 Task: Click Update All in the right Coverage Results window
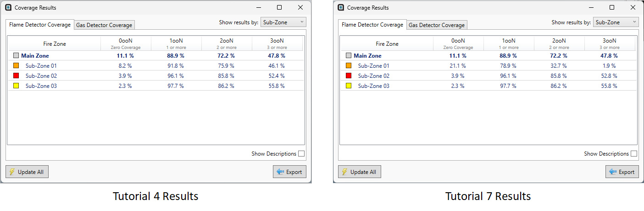tap(360, 172)
